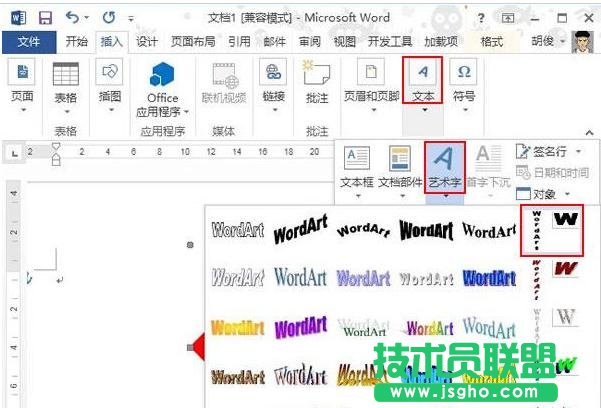
Task: Open Word help question mark
Action: point(481,18)
